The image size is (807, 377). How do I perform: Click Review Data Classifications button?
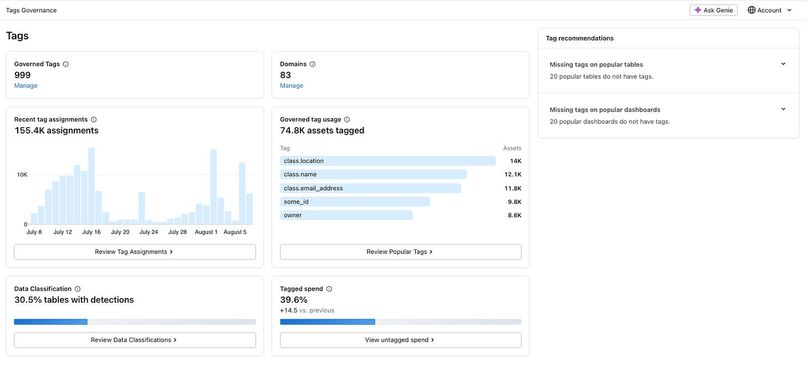click(x=135, y=340)
